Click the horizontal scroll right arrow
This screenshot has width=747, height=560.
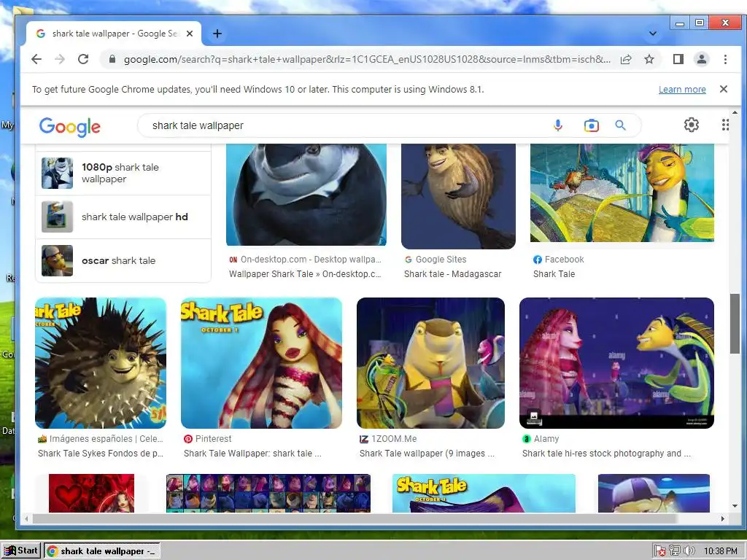[723, 518]
